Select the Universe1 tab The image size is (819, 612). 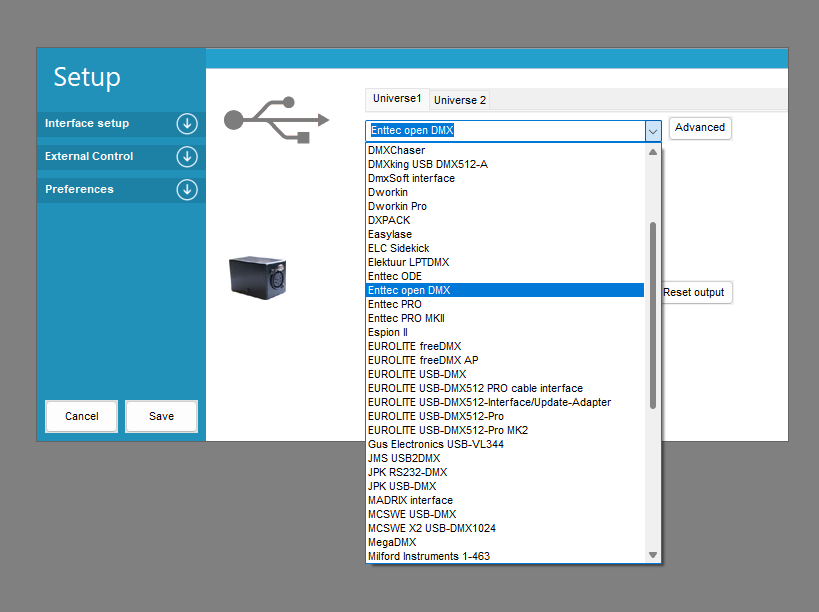point(397,99)
